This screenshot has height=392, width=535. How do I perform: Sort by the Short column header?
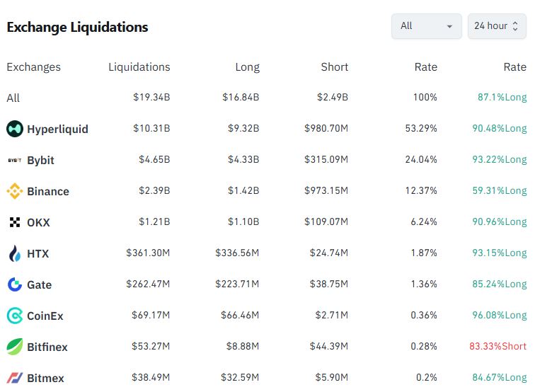point(334,67)
